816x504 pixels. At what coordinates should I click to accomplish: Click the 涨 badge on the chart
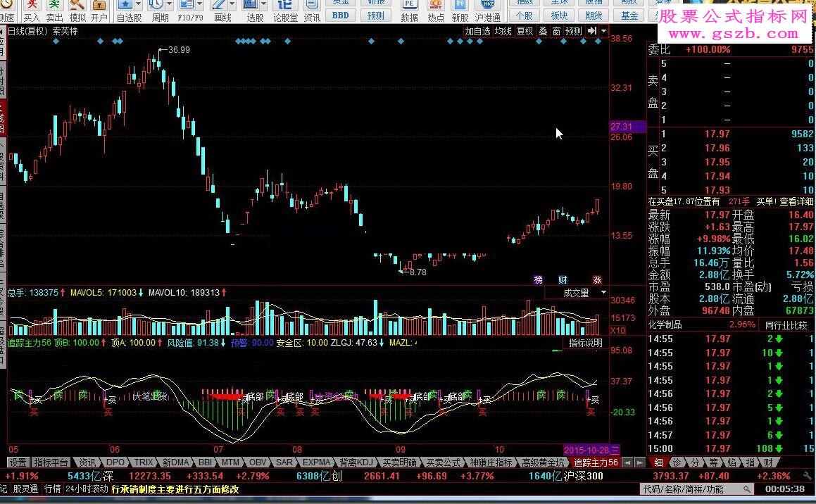[x=597, y=280]
